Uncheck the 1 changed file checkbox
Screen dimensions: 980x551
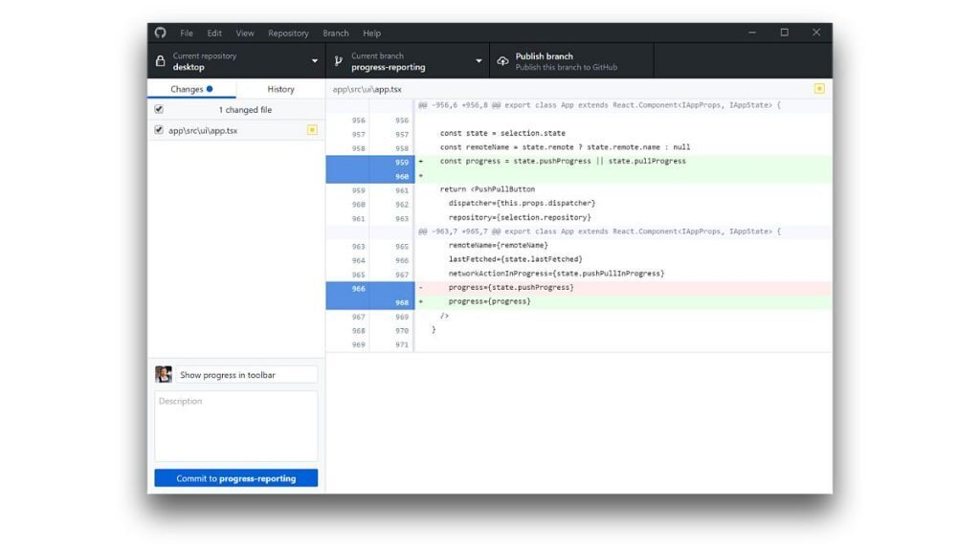(x=160, y=109)
